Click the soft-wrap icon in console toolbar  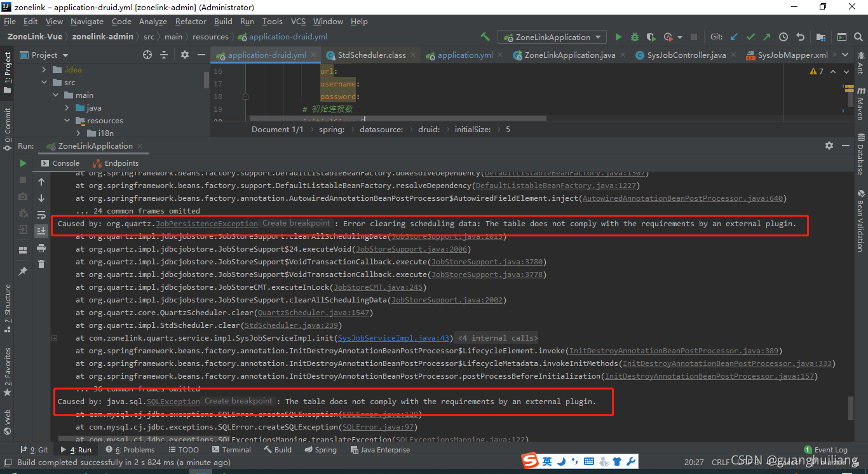tap(41, 214)
